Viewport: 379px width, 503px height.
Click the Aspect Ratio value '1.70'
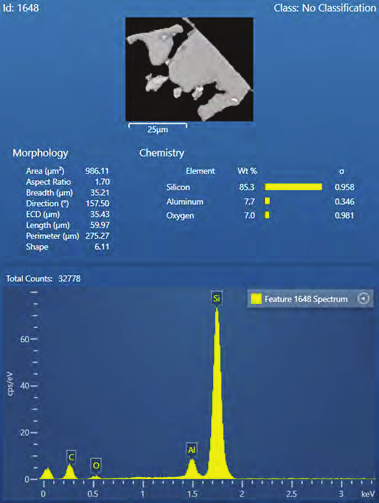(x=102, y=182)
